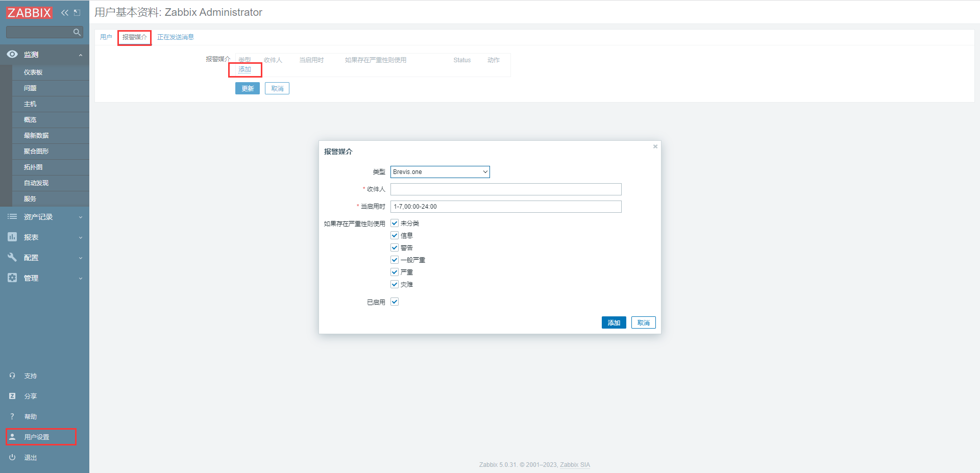Switch to the 正在发送消息 tab
The image size is (980, 473).
pos(175,37)
